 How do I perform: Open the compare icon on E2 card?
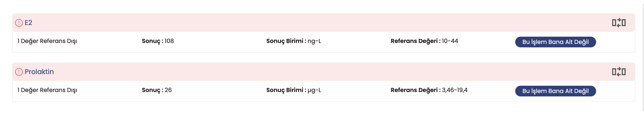coord(618,23)
